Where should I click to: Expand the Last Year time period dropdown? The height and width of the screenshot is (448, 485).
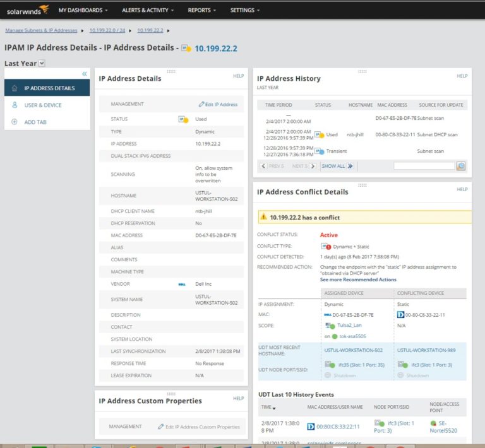(x=42, y=63)
